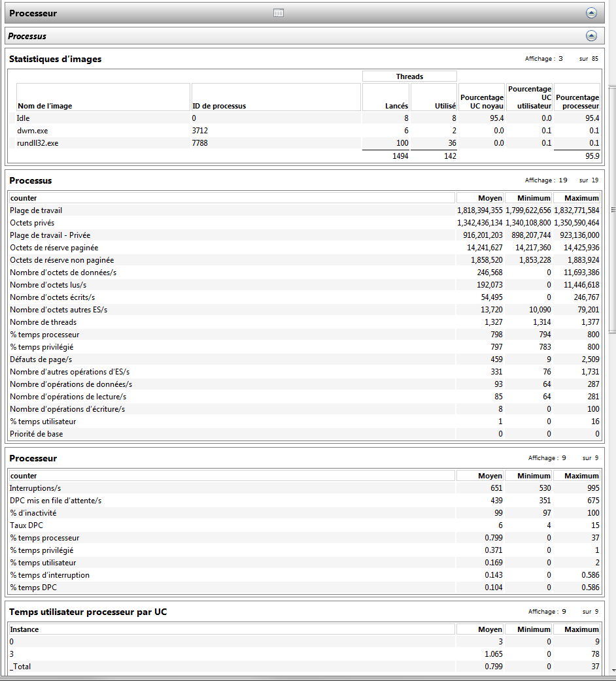This screenshot has height=681, width=616.
Task: Select the '% temps d'interruption' counter row
Action: [305, 575]
